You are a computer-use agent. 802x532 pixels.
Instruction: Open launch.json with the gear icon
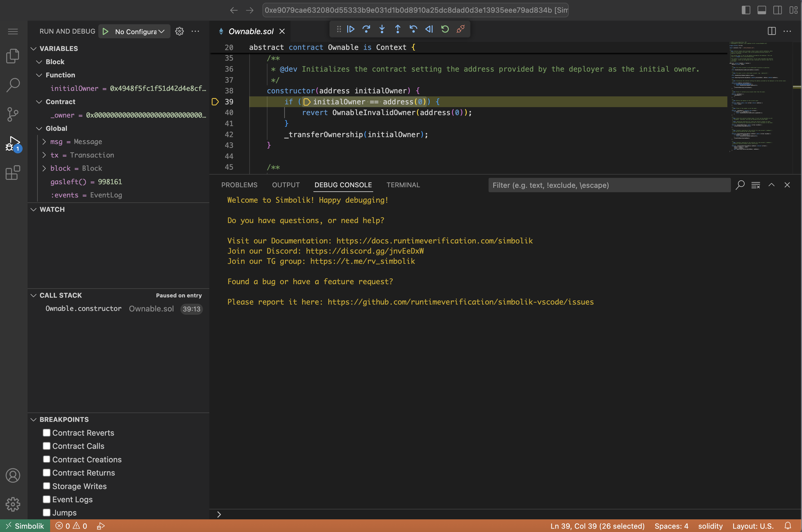click(x=180, y=32)
